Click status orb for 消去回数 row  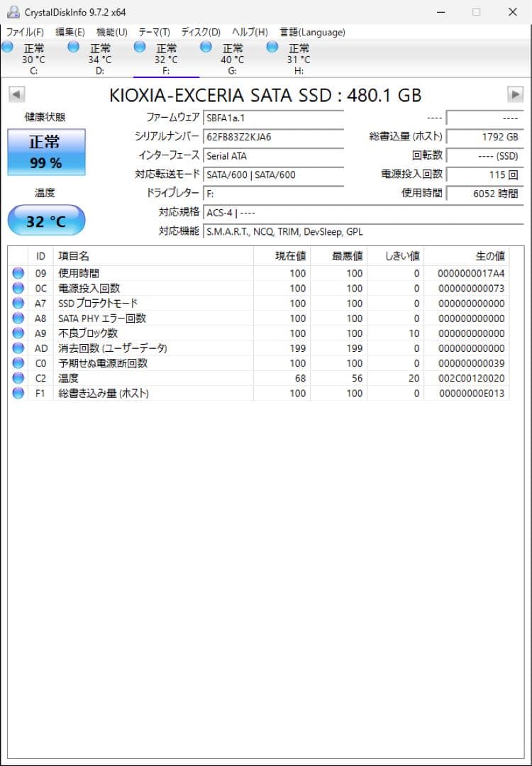pyautogui.click(x=18, y=348)
